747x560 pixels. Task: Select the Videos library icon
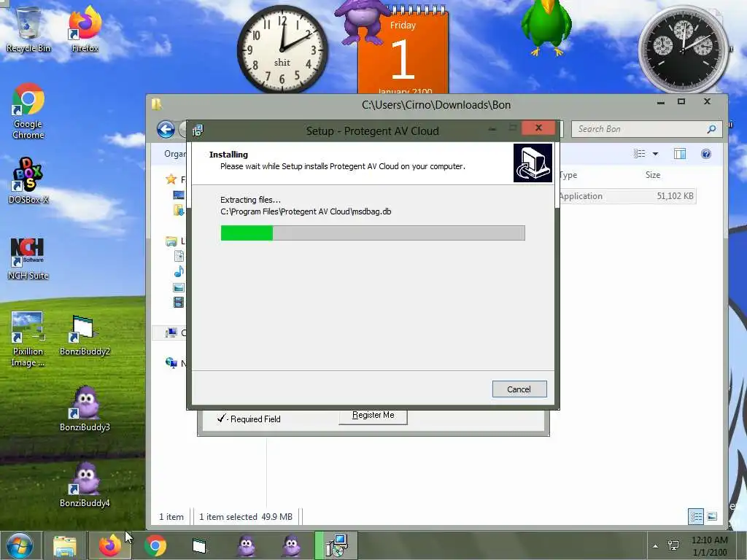pyautogui.click(x=179, y=303)
